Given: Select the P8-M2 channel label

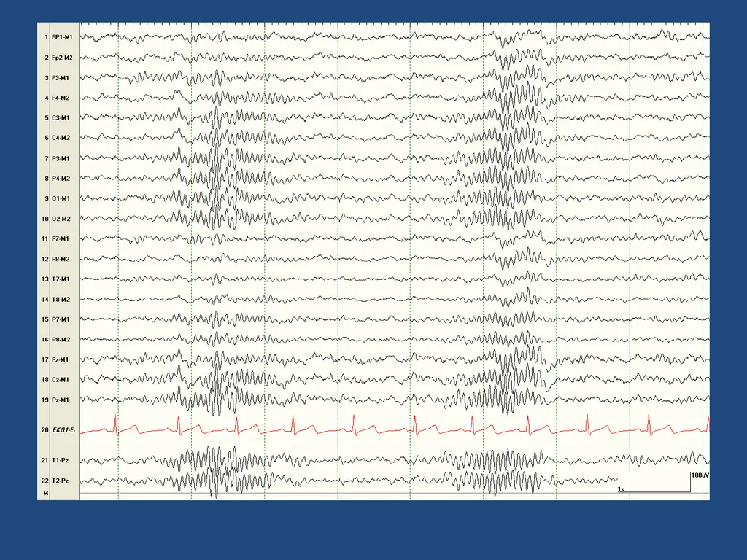Looking at the screenshot, I should pyautogui.click(x=61, y=340).
